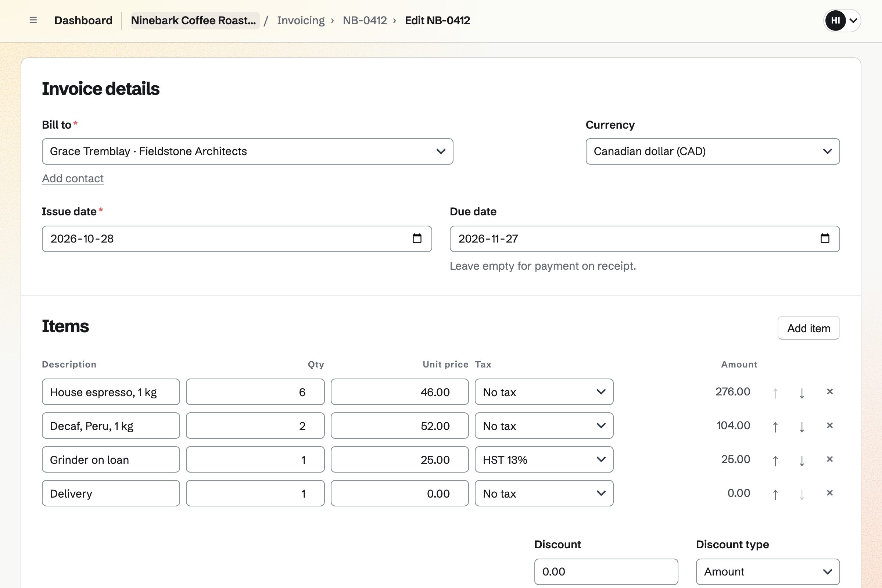Click the 104.00 amount value

(x=733, y=425)
